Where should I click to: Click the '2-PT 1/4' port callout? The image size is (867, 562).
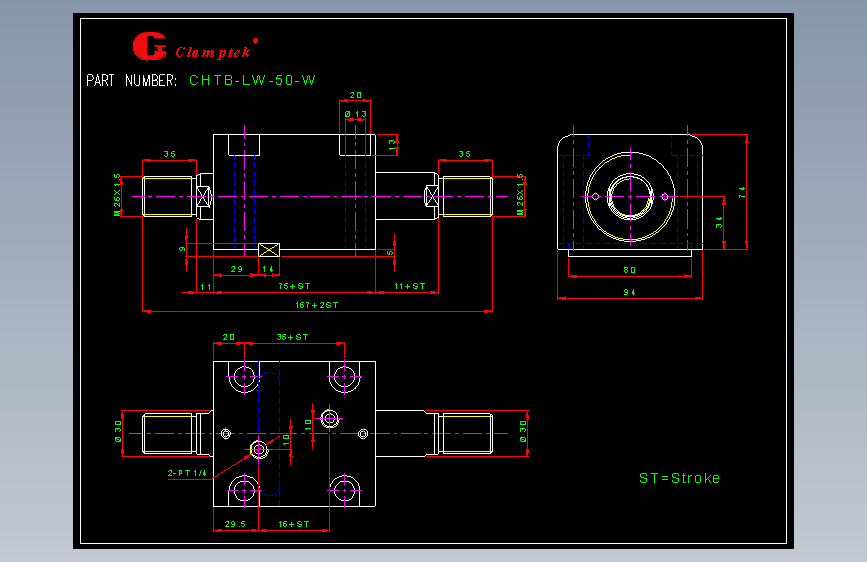[187, 473]
